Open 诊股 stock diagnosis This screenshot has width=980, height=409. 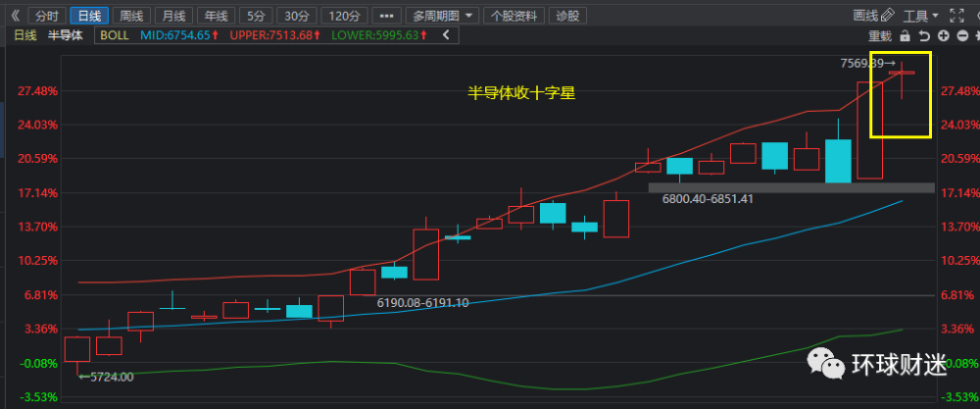tap(568, 16)
